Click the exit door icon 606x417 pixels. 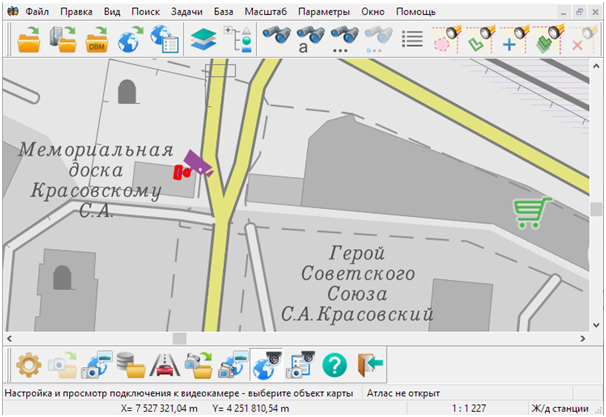(369, 364)
